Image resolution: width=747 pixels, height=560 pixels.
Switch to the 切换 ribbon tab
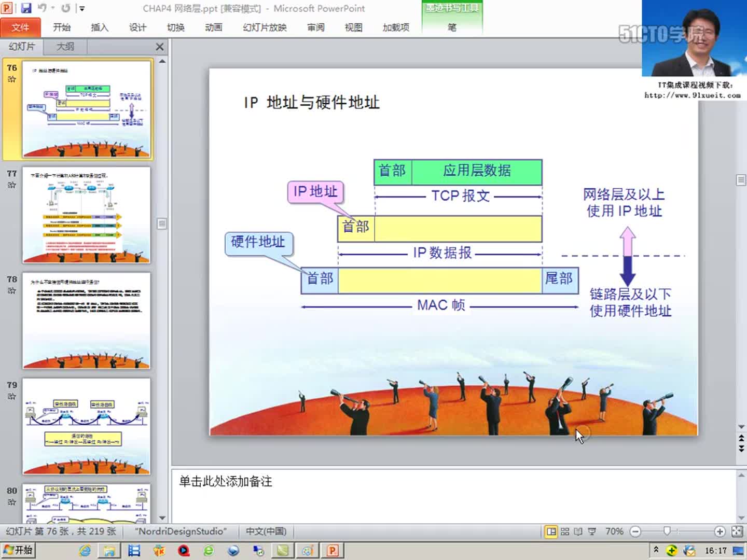point(175,27)
